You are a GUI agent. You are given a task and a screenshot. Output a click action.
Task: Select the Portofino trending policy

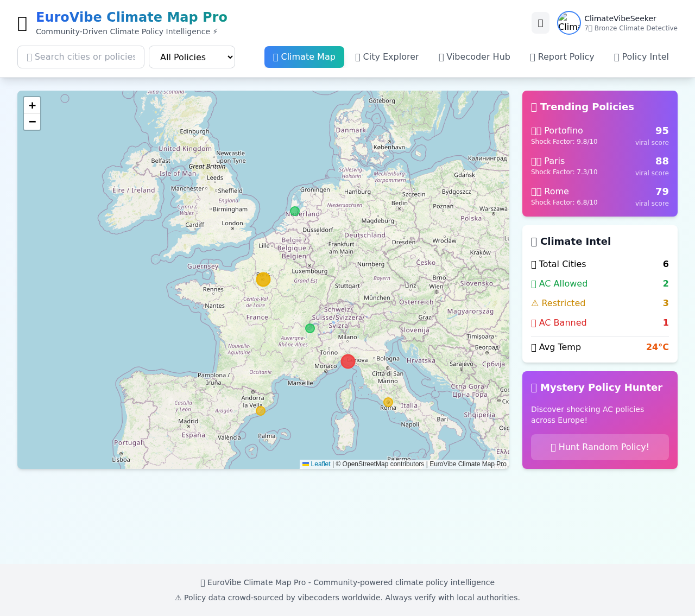click(600, 136)
